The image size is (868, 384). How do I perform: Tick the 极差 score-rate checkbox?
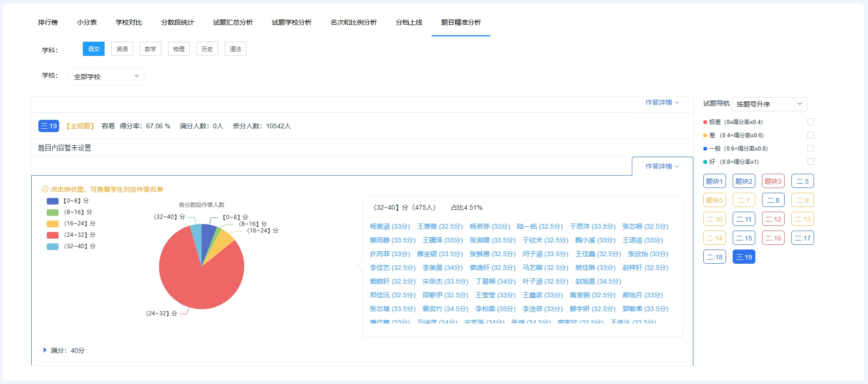(x=811, y=122)
